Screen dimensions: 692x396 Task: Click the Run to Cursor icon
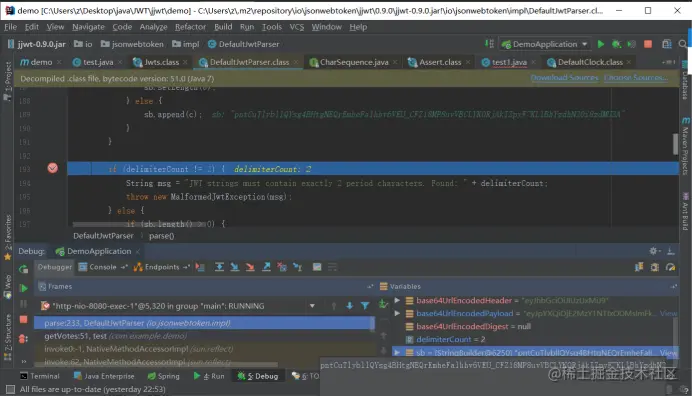point(298,267)
